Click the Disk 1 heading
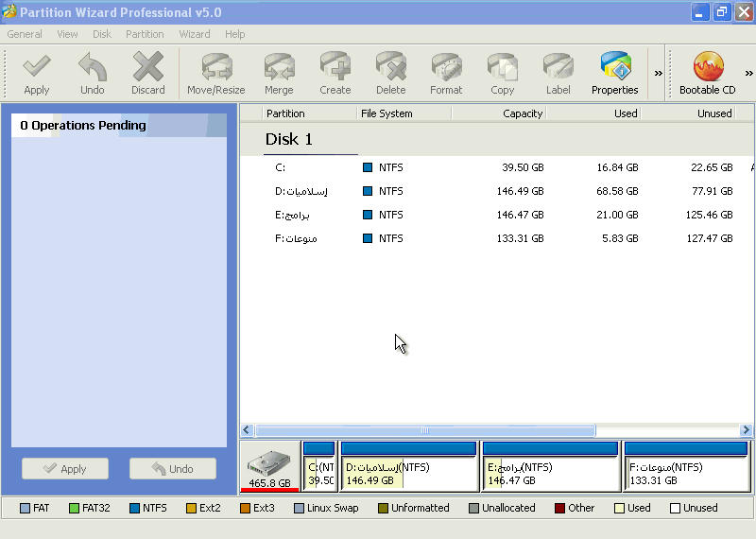This screenshot has width=756, height=539. (x=289, y=139)
